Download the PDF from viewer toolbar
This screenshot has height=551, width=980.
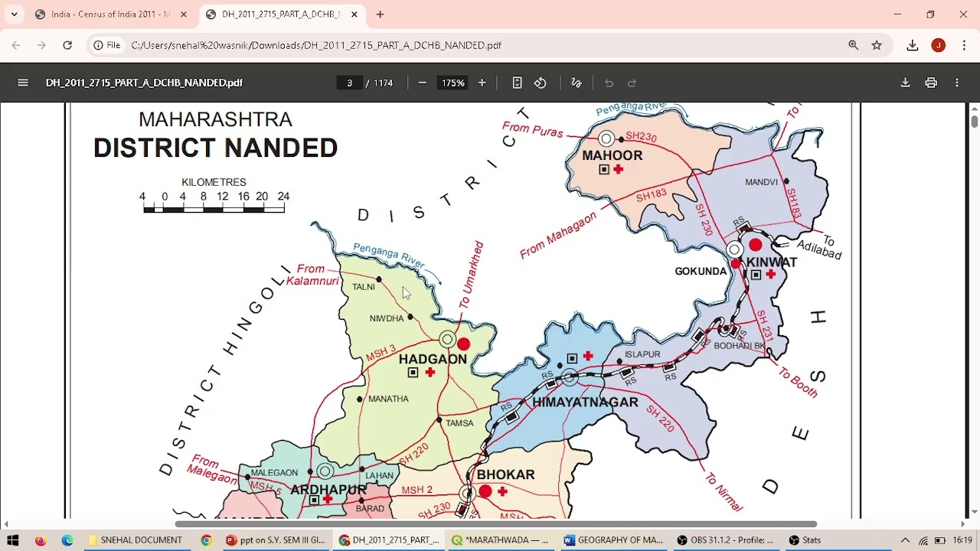tap(905, 83)
